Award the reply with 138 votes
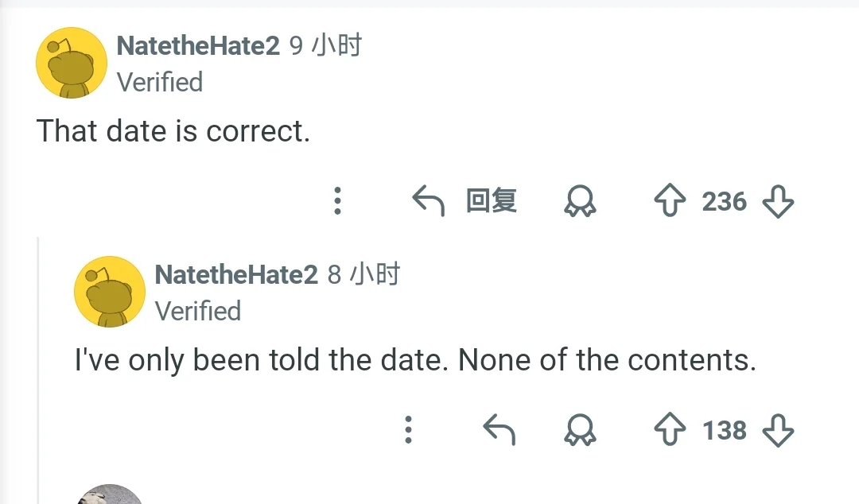This screenshot has height=504, width=859. pos(580,431)
